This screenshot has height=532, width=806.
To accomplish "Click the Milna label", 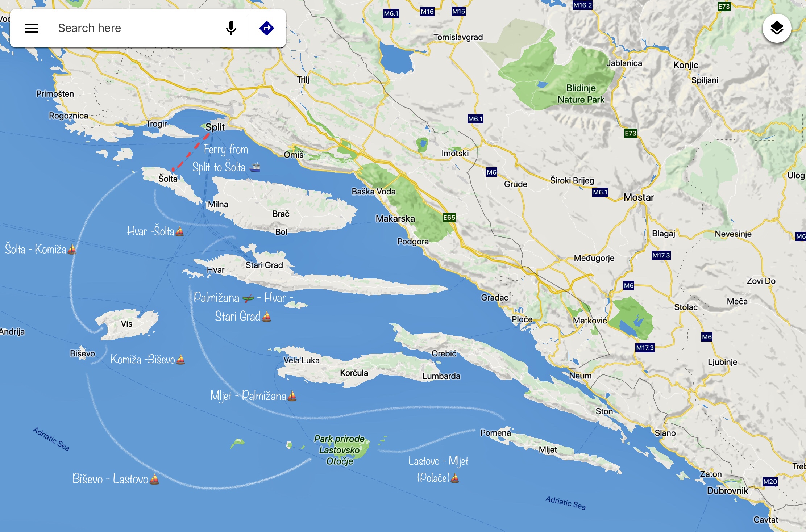I will 218,204.
